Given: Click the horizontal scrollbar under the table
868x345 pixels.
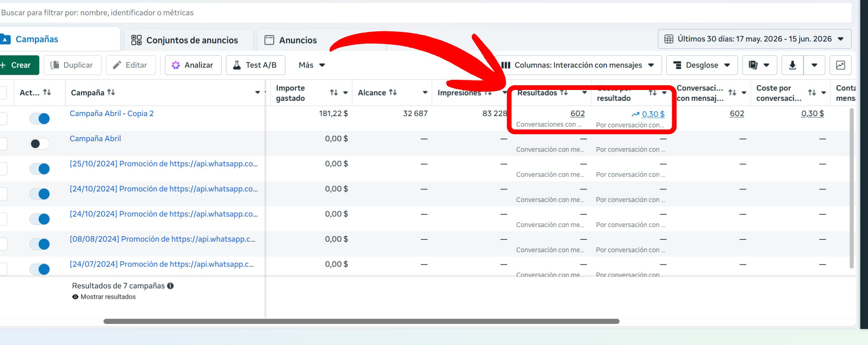Looking at the screenshot, I should click(361, 321).
